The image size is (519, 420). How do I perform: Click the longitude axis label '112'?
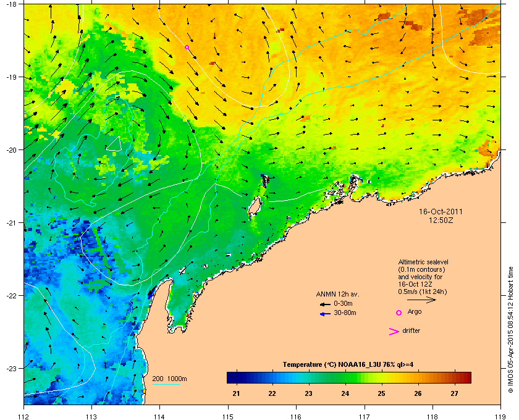point(24,417)
